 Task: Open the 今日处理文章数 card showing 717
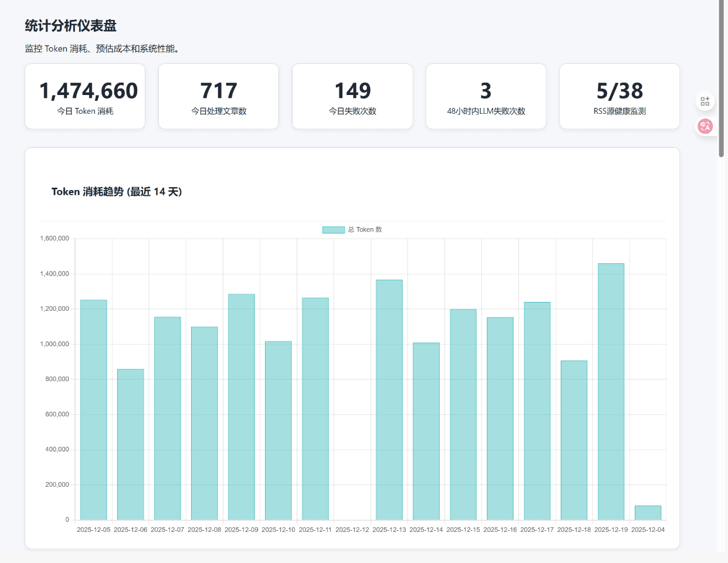coord(219,97)
